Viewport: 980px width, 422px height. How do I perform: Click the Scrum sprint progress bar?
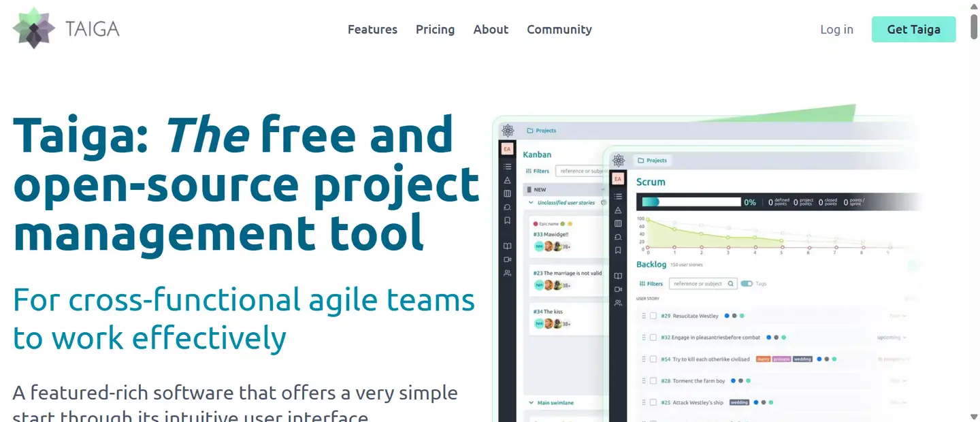tap(691, 202)
